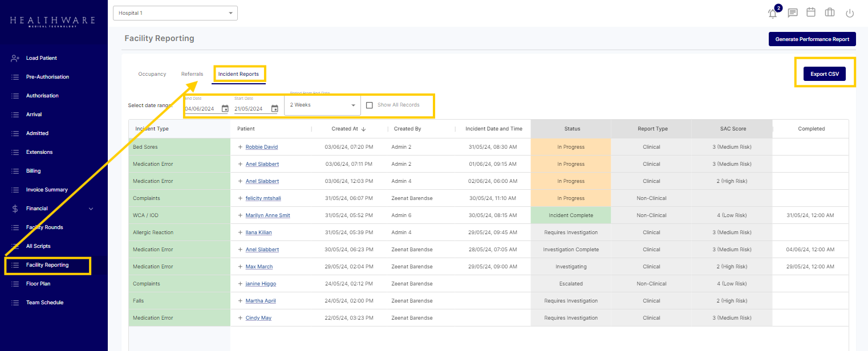Click the calendar icon in top bar
This screenshot has height=351, width=868.
(x=811, y=13)
